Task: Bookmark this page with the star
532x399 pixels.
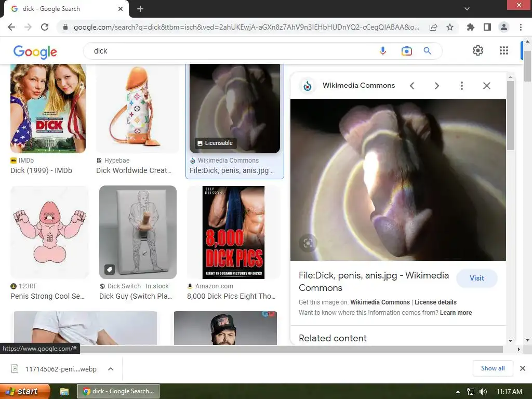Action: click(x=450, y=27)
